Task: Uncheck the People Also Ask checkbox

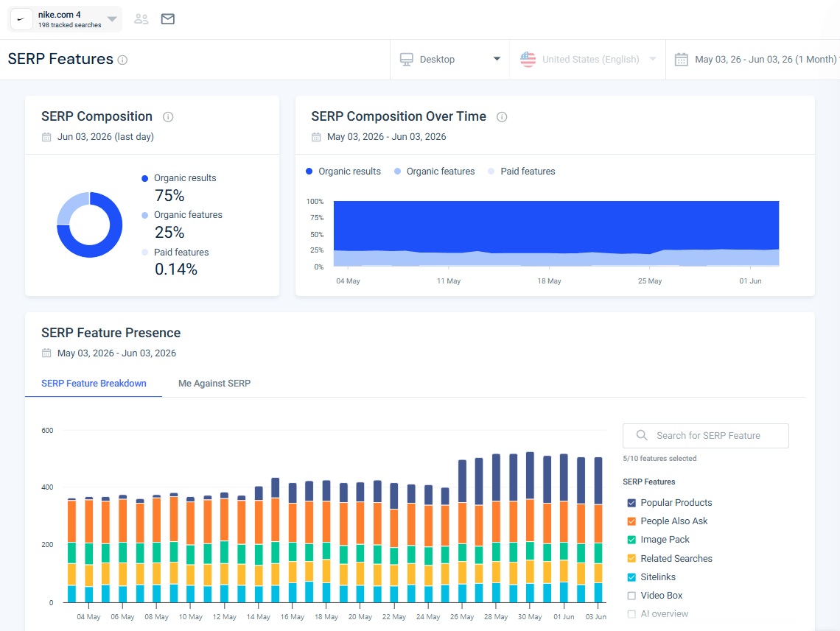Action: click(631, 521)
